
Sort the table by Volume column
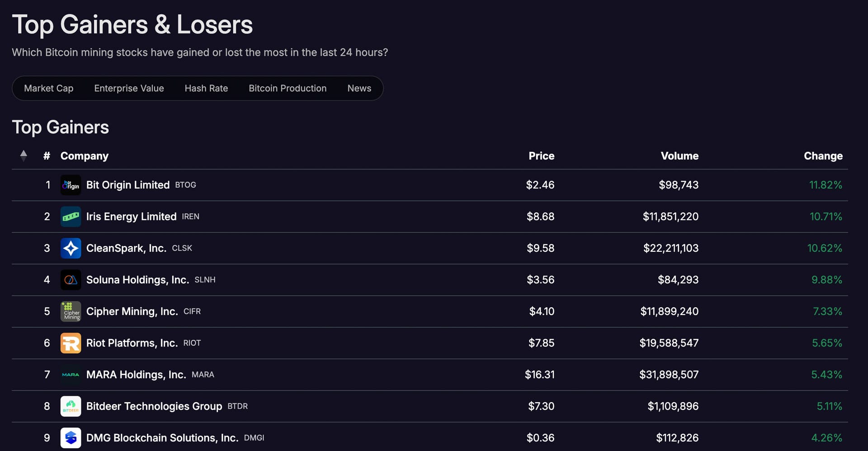tap(679, 156)
